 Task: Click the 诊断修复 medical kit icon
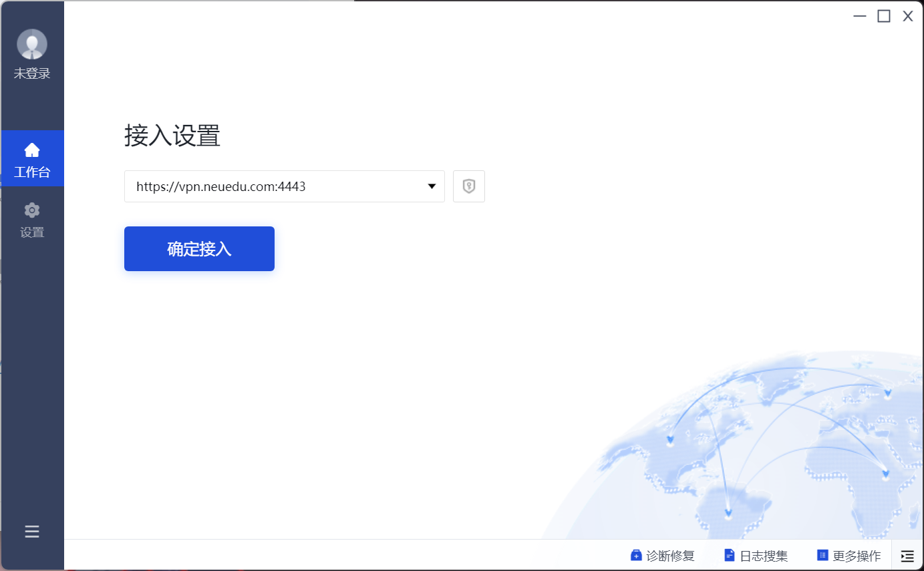[636, 556]
